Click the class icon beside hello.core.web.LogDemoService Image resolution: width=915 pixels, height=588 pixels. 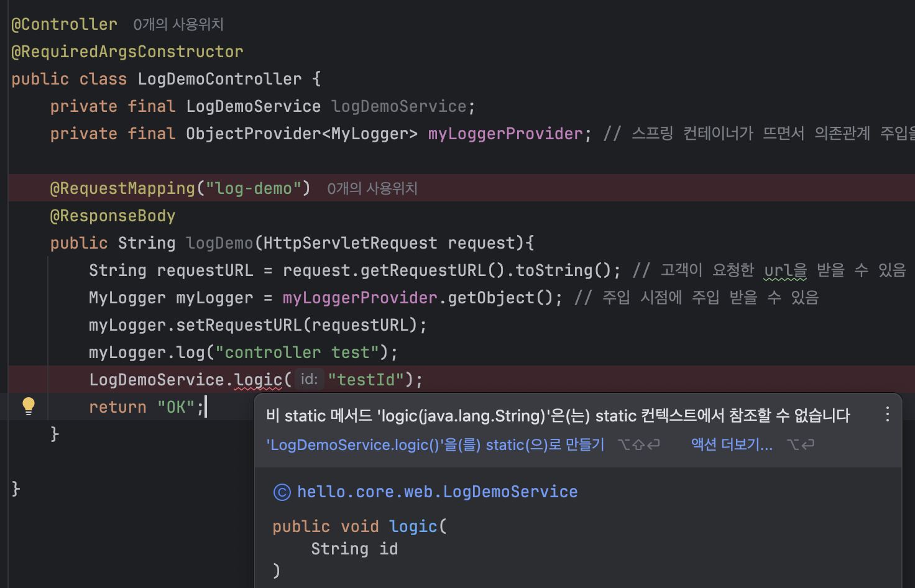(x=282, y=492)
